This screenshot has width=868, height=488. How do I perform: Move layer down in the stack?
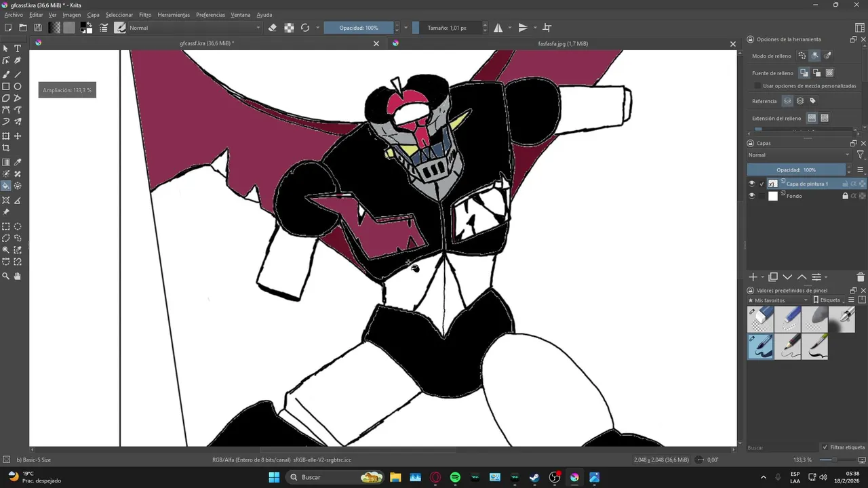[787, 277]
